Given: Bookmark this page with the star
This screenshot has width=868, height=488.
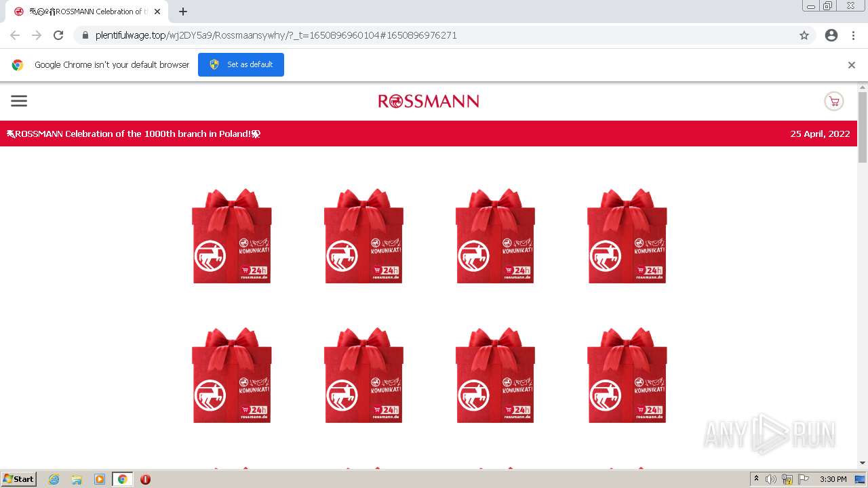Looking at the screenshot, I should 804,35.
